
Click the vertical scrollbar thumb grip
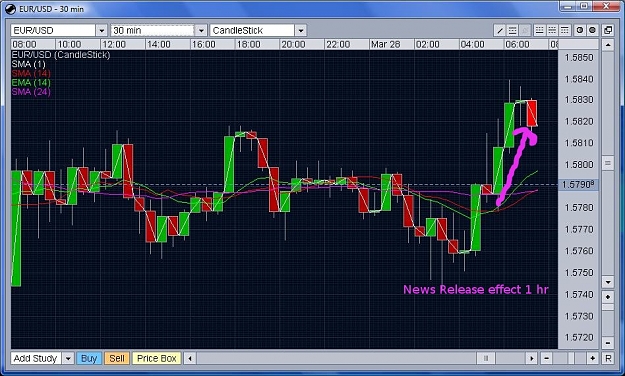pyautogui.click(x=608, y=163)
